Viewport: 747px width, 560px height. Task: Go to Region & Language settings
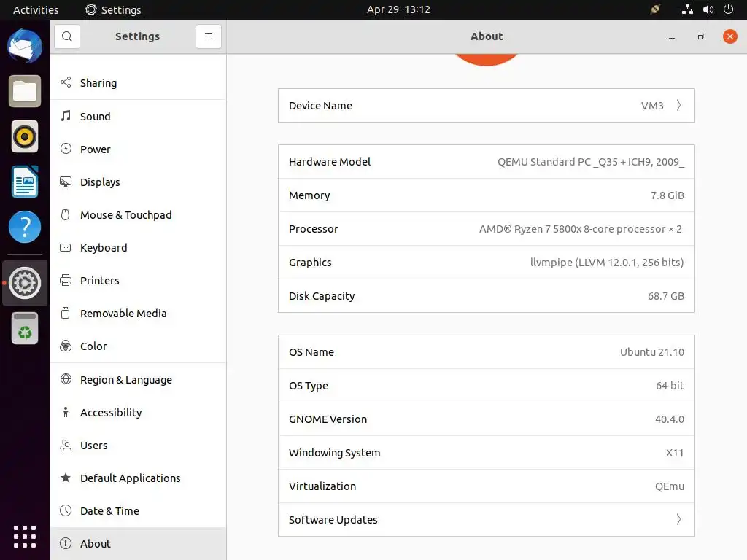pos(138,379)
